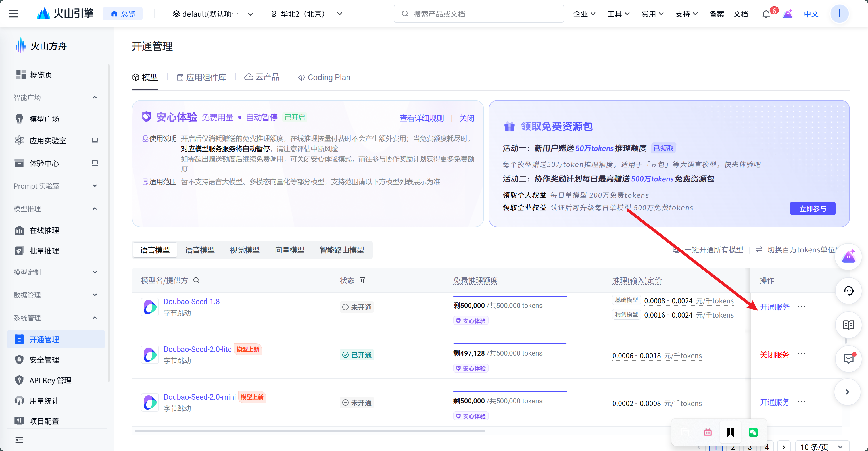Viewport: 868px width, 451px height.
Task: Collapse the sidebar using bottom icon
Action: (x=19, y=440)
